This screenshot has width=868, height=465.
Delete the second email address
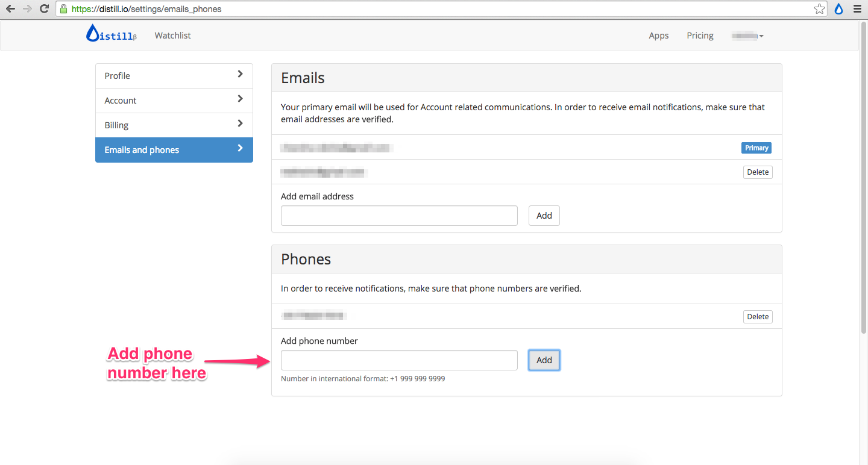pos(757,172)
